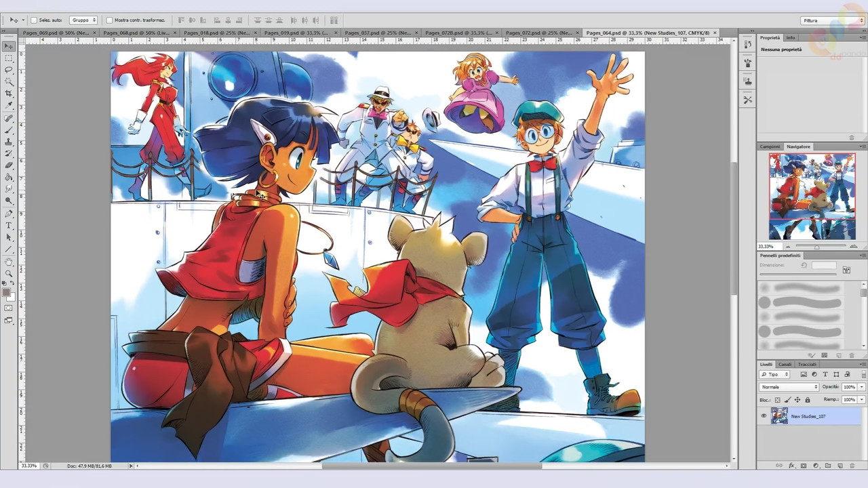Select the Paint Bucket tool
This screenshot has width=868, height=488.
click(x=9, y=178)
